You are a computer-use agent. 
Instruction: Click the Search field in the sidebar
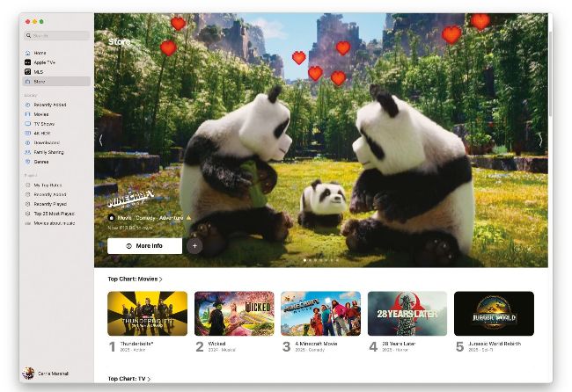coord(57,36)
